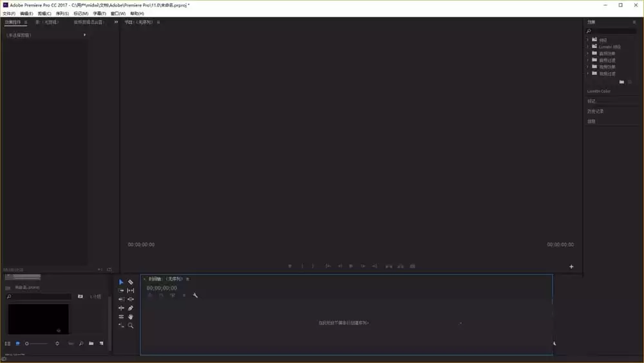Click Find magnifier in project panel footer
644x363 pixels.
tap(81, 343)
